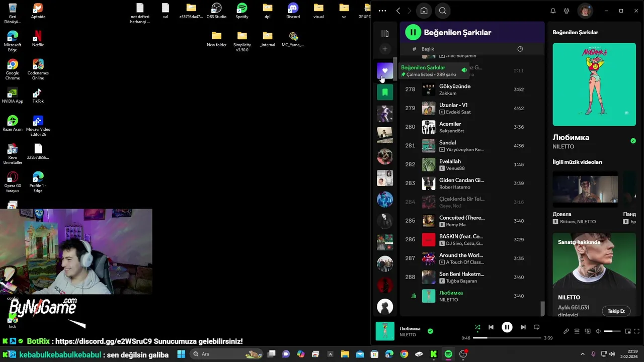Screen dimensions: 644x362
Task: Sort tracks by Başlık column
Action: tap(428, 49)
